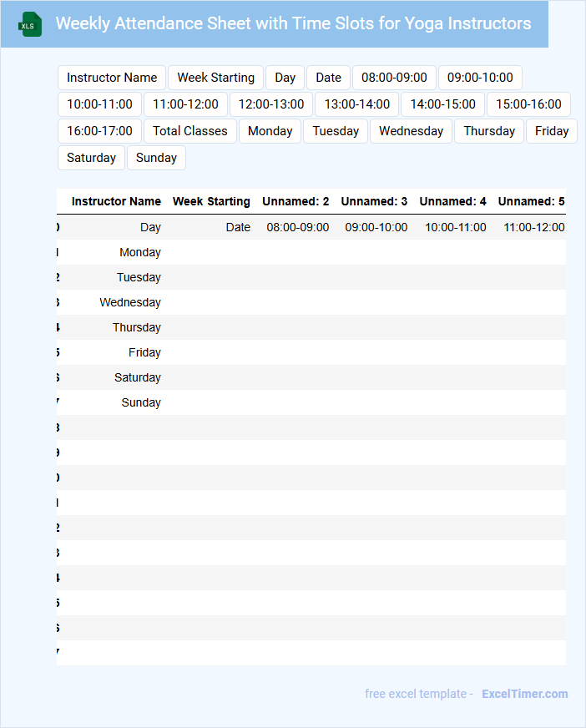
Task: Select the 15:00-16:00 tag
Action: [x=528, y=104]
